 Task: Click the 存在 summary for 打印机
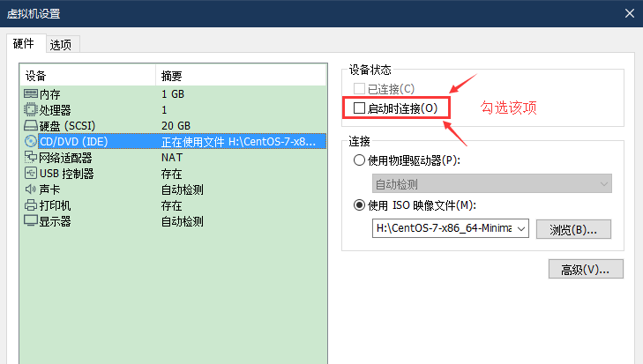(171, 205)
